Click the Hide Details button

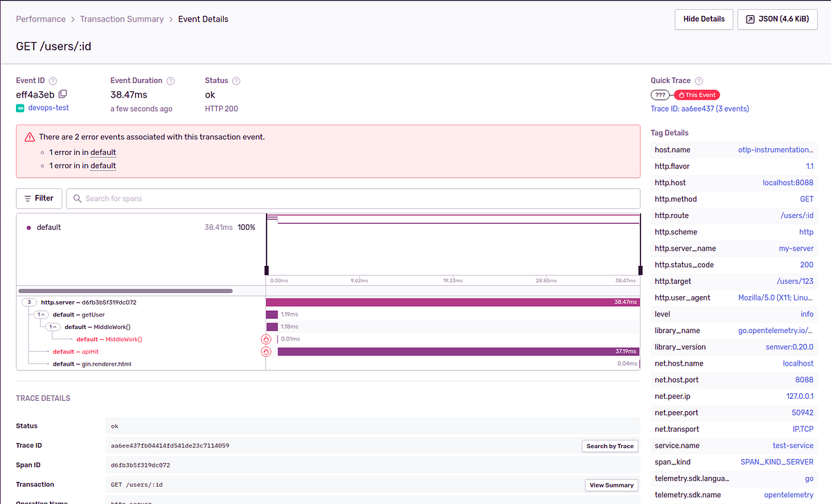click(704, 19)
